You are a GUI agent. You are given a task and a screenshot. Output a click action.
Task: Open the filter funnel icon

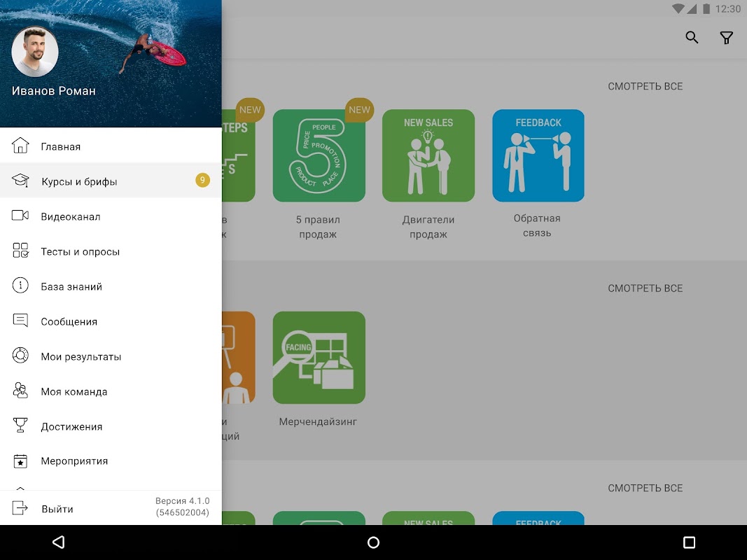point(726,38)
